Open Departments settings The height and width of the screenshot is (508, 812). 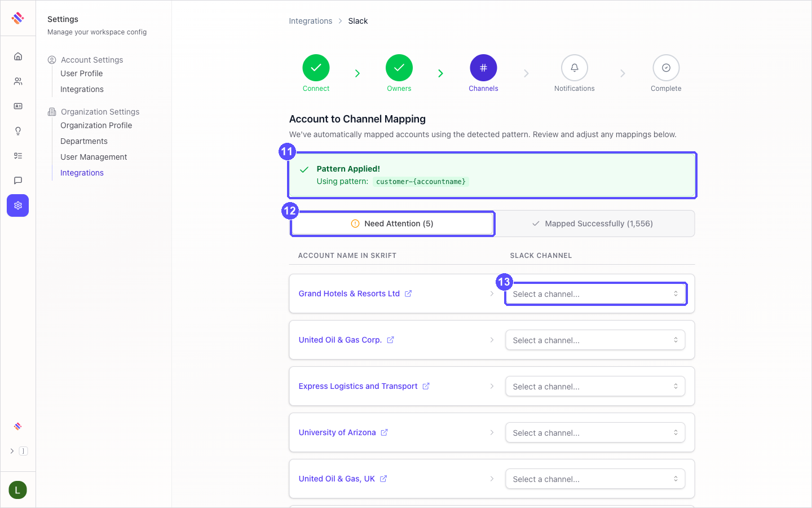84,141
